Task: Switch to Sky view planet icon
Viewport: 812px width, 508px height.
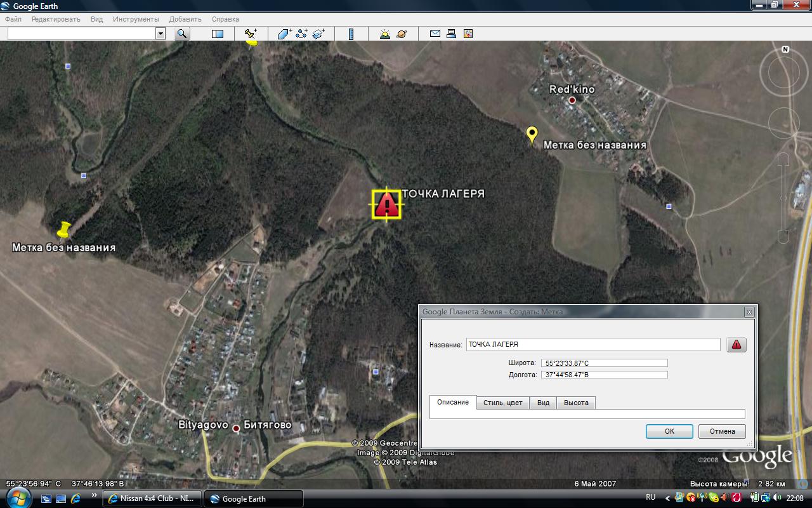Action: (x=402, y=34)
